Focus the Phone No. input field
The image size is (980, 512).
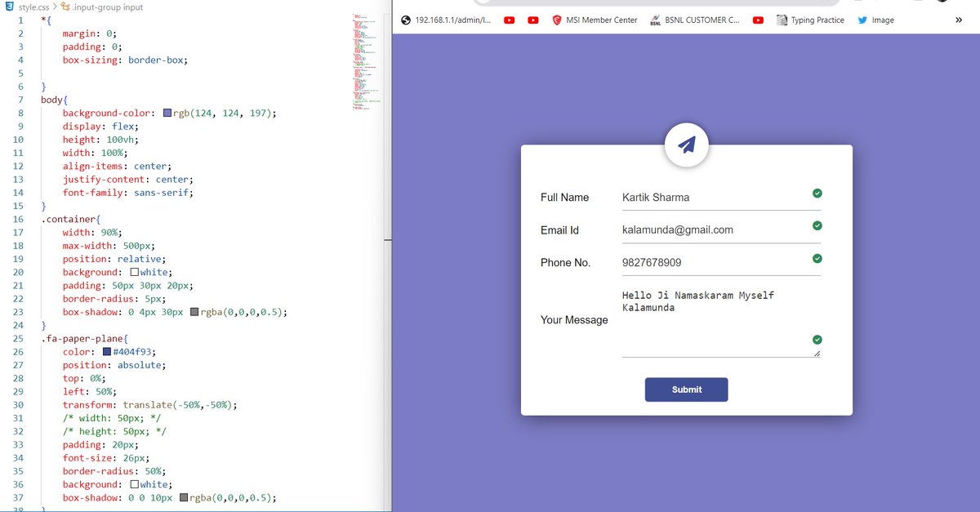721,263
